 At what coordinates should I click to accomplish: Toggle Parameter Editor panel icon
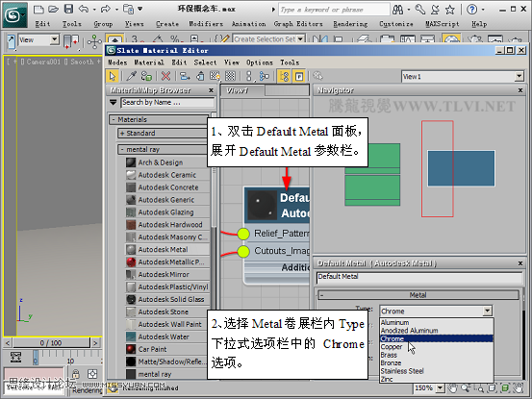299,76
